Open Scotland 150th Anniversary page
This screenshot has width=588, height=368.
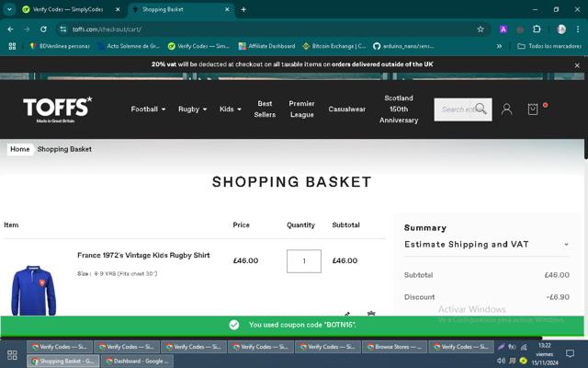point(399,109)
